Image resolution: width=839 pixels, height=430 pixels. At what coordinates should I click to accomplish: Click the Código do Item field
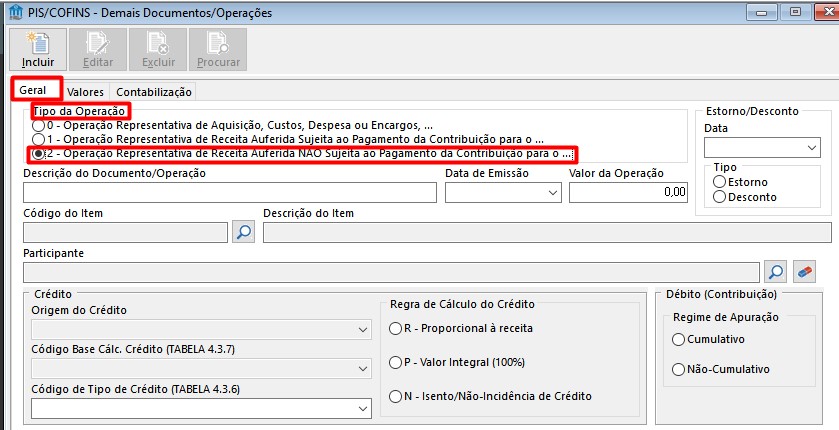[x=126, y=233]
